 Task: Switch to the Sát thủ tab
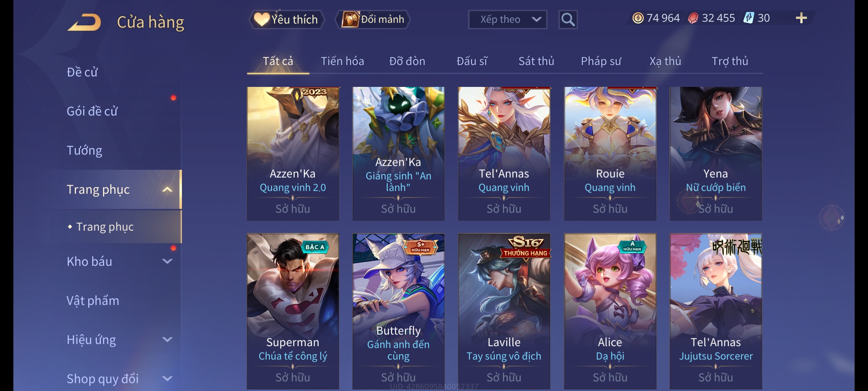tap(536, 61)
